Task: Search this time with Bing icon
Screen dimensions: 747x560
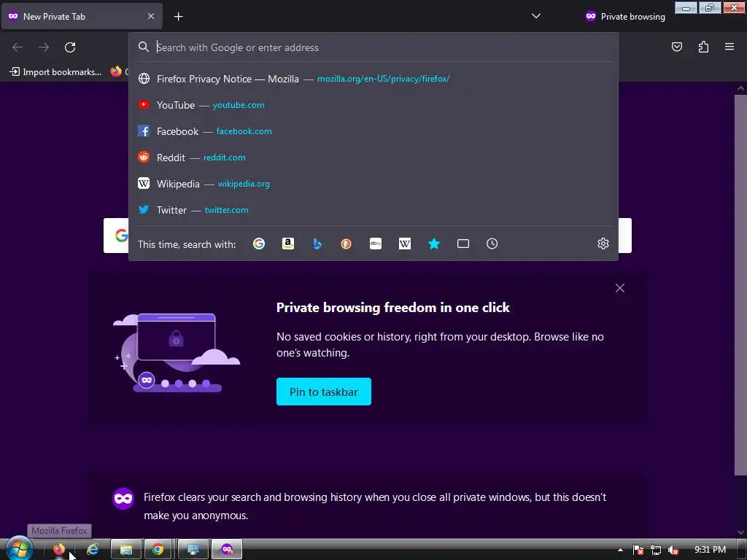Action: pyautogui.click(x=317, y=244)
